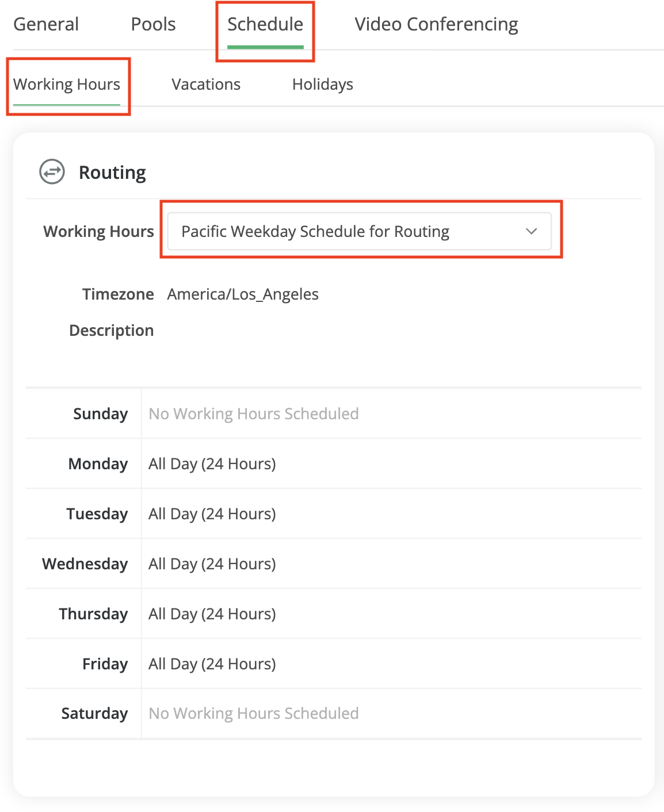Select Monday's All Day (24 Hours) entry
The height and width of the screenshot is (812, 664).
tap(212, 464)
